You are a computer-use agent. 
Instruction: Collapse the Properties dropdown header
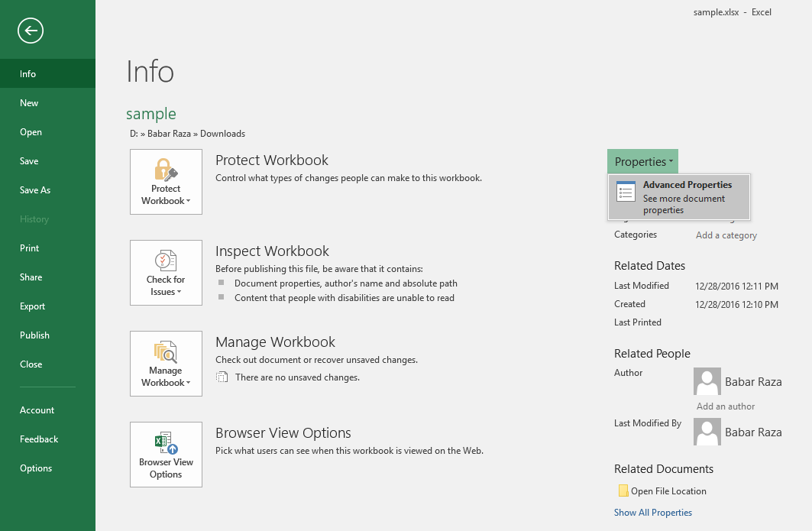coord(643,162)
